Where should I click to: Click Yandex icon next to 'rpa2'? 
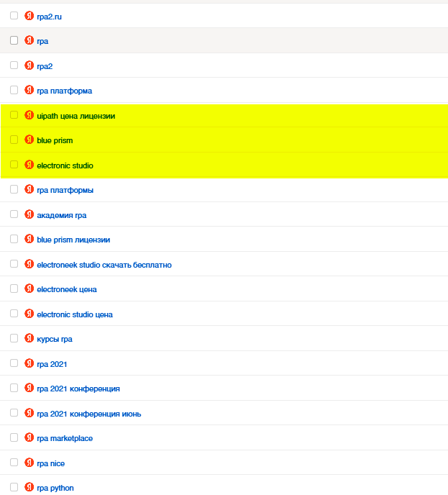point(29,65)
